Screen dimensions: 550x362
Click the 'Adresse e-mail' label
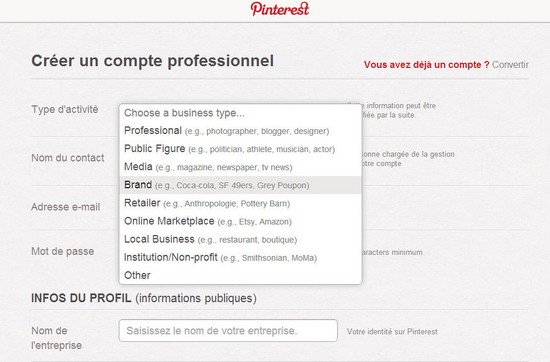pos(66,207)
